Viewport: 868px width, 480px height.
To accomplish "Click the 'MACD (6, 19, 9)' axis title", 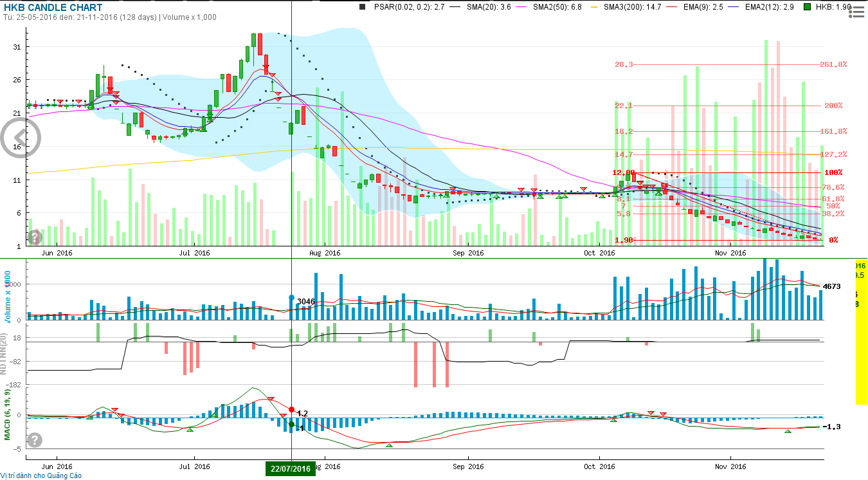I will [8, 414].
